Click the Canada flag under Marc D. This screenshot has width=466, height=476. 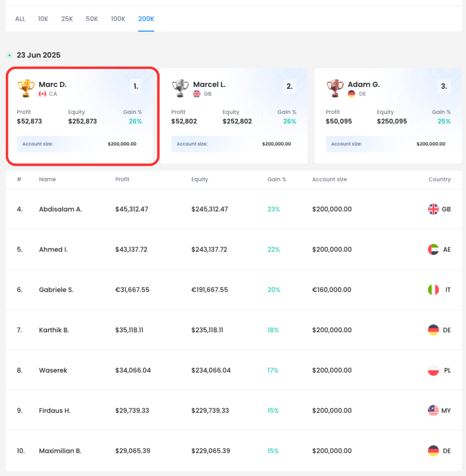coord(42,94)
